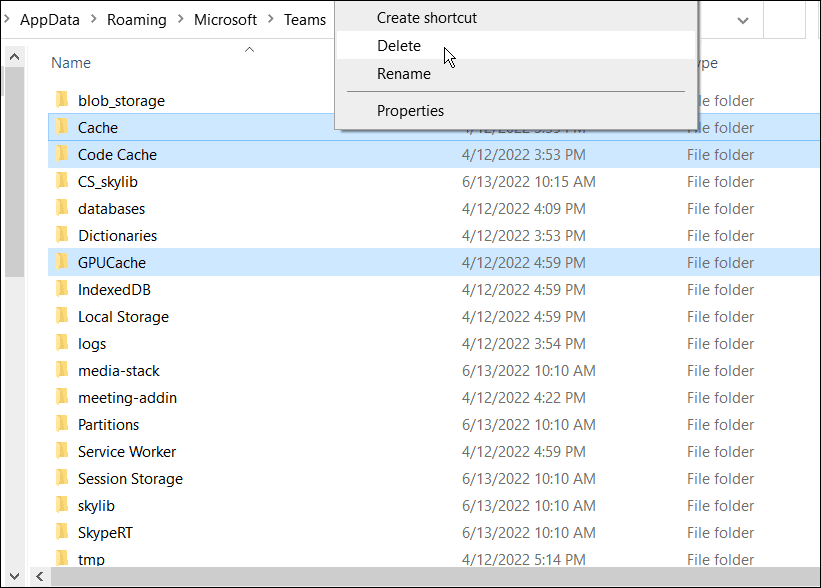Click the databases folder icon
Screen dimensions: 821x588
tap(62, 207)
